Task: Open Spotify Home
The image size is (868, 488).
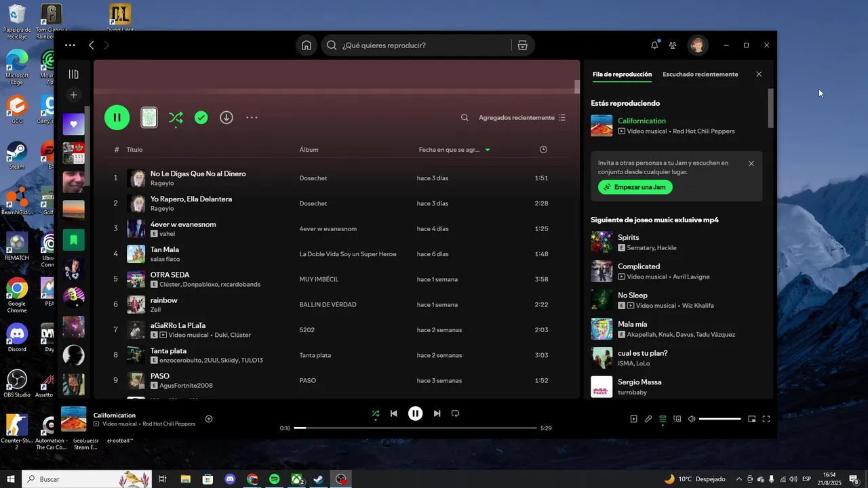Action: pyautogui.click(x=307, y=45)
